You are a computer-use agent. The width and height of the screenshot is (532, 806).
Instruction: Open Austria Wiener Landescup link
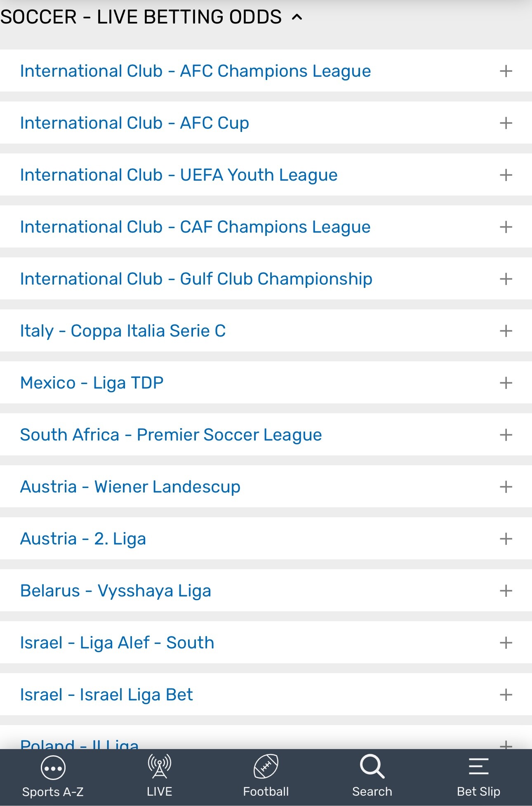tap(130, 487)
